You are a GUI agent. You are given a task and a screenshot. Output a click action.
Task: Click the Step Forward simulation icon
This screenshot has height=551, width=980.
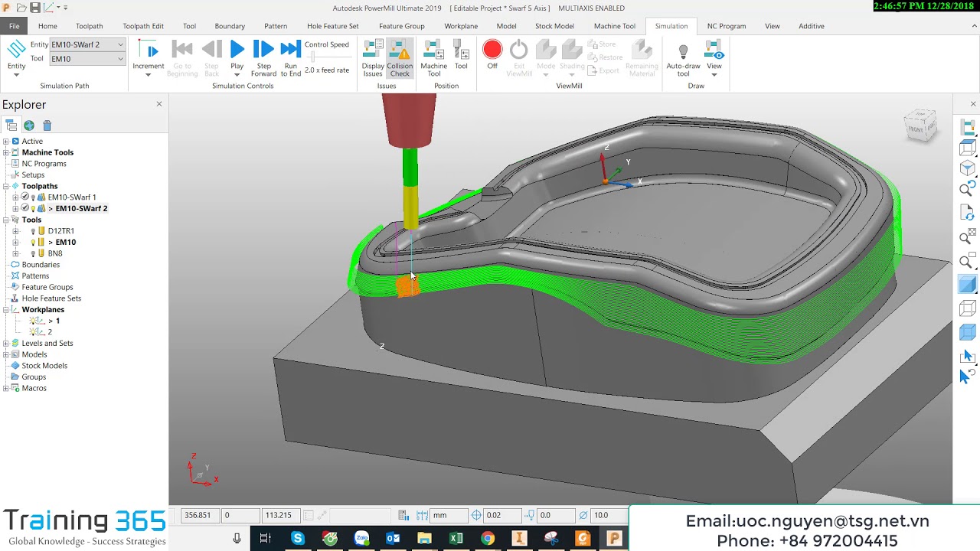pyautogui.click(x=263, y=51)
